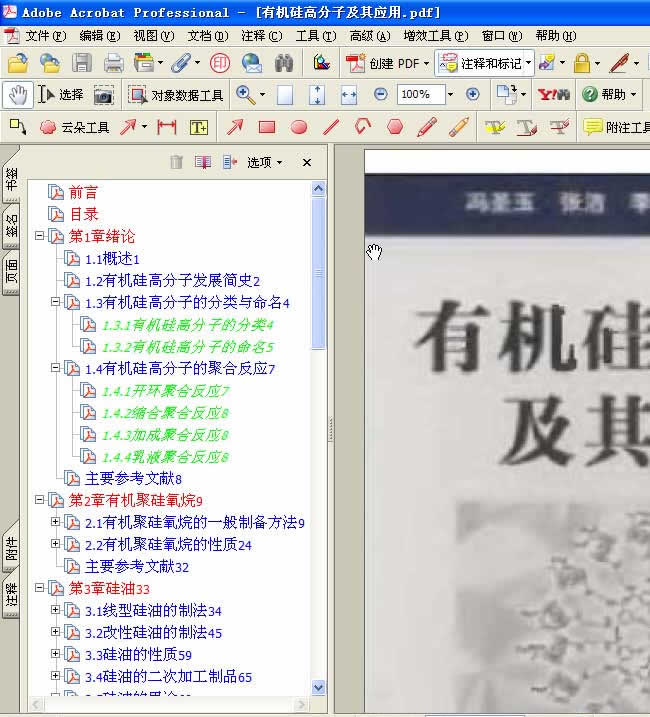Open the 增效工具 menu
Viewport: 650px width, 717px height.
[436, 36]
